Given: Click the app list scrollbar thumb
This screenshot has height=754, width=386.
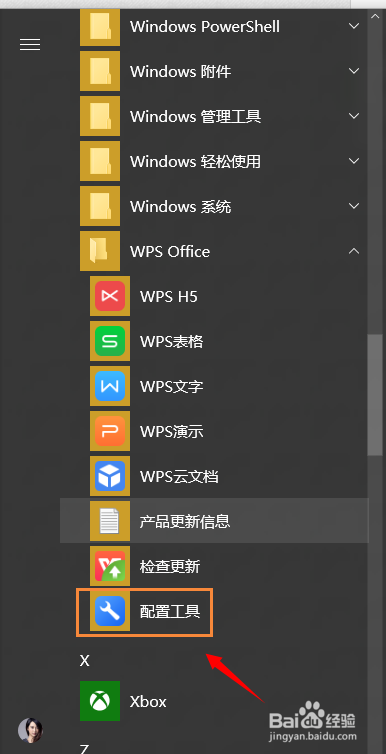Looking at the screenshot, I should (375, 394).
